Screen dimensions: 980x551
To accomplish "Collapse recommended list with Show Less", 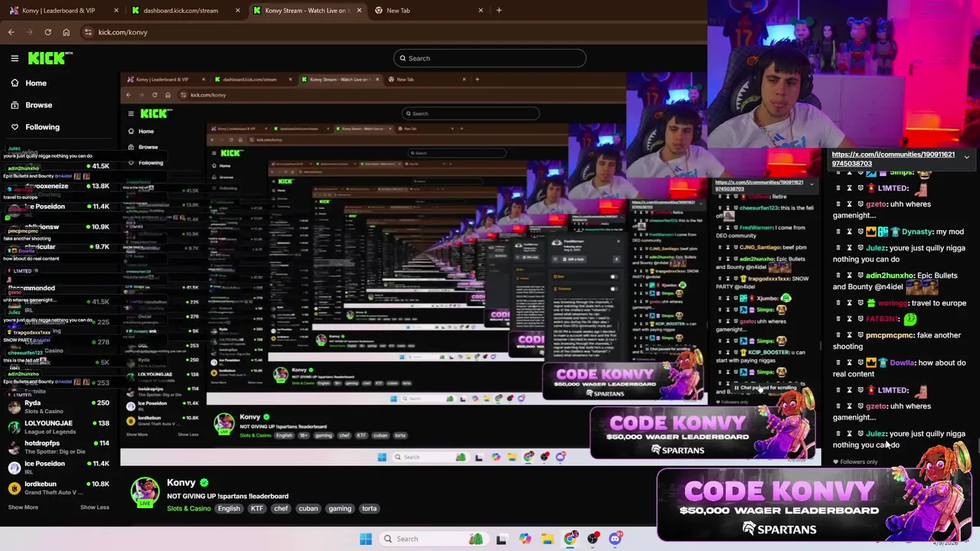I will pos(95,507).
